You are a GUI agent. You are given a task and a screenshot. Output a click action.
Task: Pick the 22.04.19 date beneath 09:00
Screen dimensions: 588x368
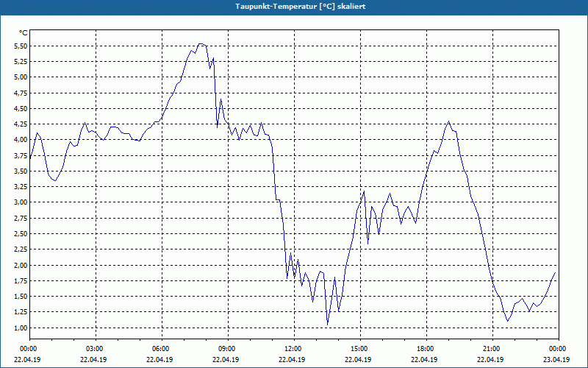coord(226,359)
